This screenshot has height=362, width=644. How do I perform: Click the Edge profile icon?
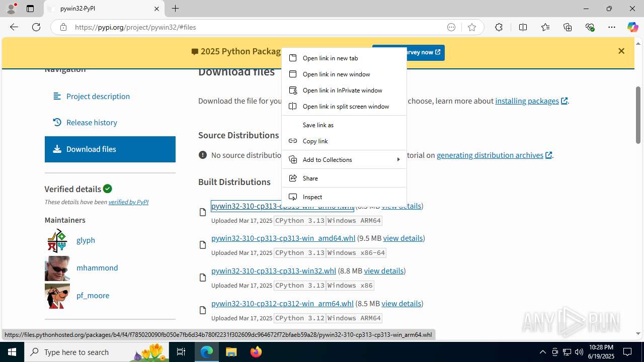11,9
